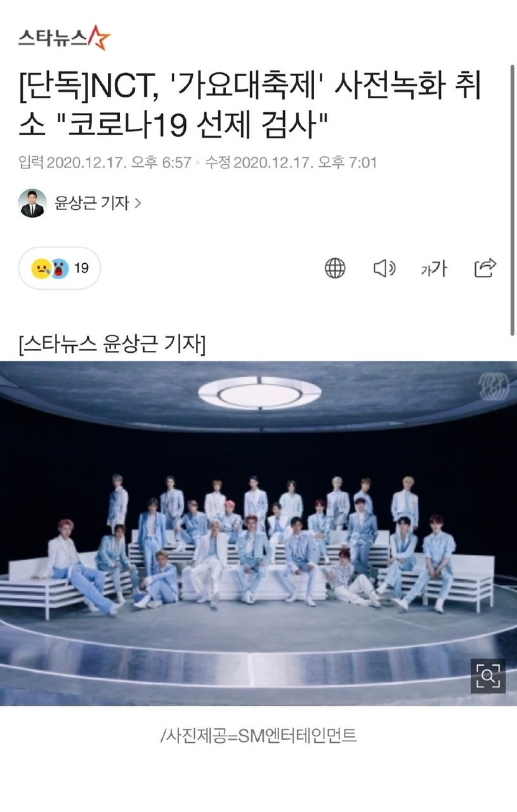Open 윤상근 기자 reporter name link

[x=92, y=204]
